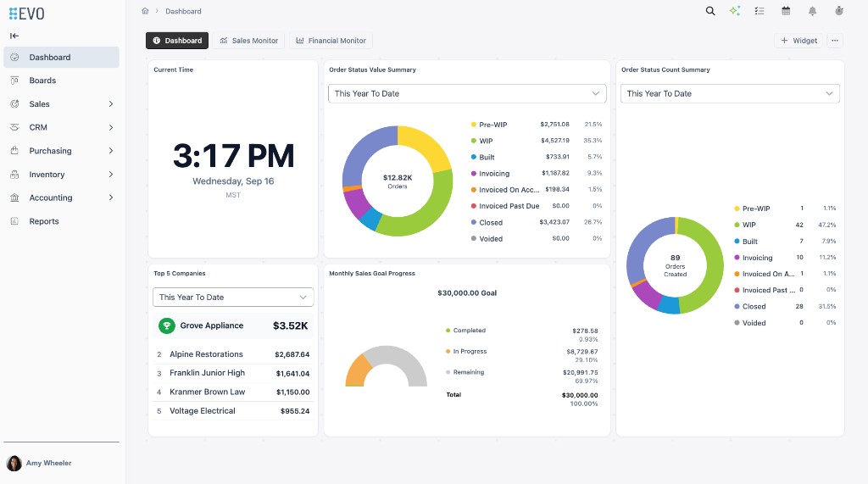Click the Grove Appliance trophy icon
This screenshot has height=484, width=868.
coord(167,325)
